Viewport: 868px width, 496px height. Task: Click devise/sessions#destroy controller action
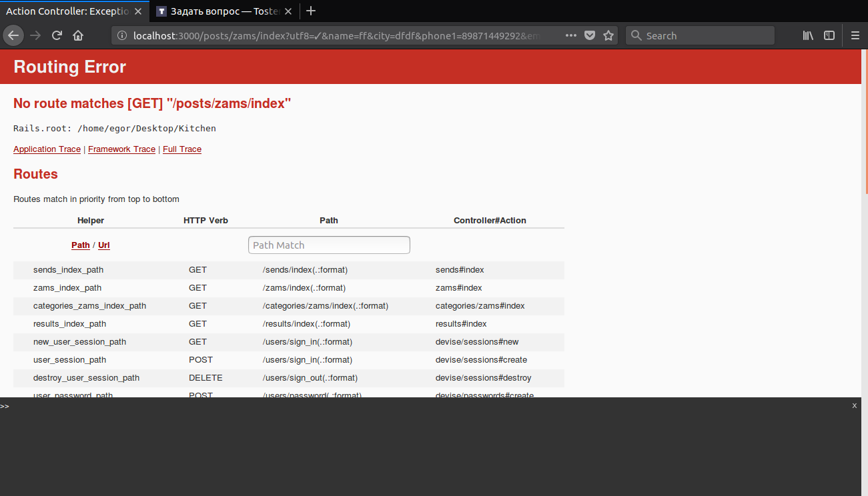484,378
